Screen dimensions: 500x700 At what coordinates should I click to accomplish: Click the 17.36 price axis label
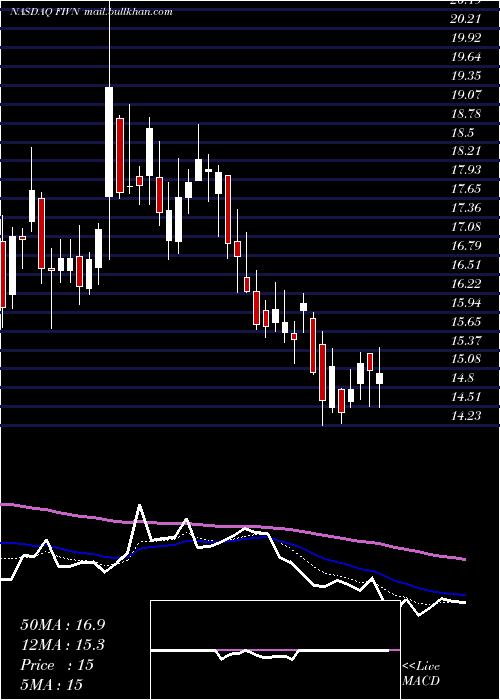pos(466,208)
